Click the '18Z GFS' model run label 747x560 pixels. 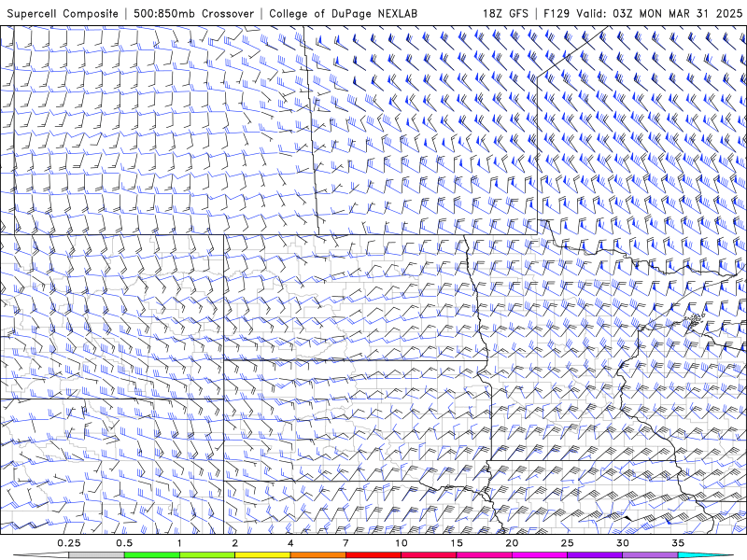(x=505, y=13)
